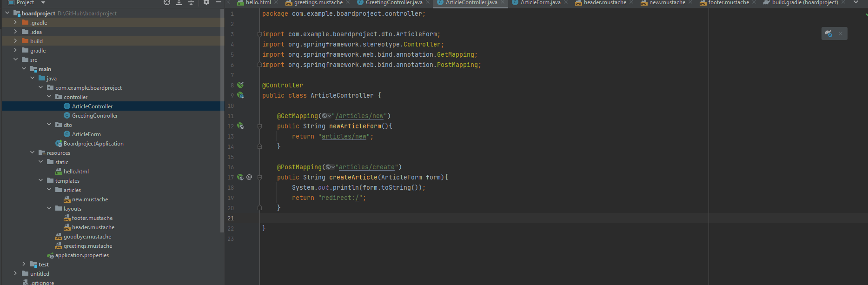Close the footer.mustache editor tab
This screenshot has height=285, width=868.
click(x=754, y=2)
